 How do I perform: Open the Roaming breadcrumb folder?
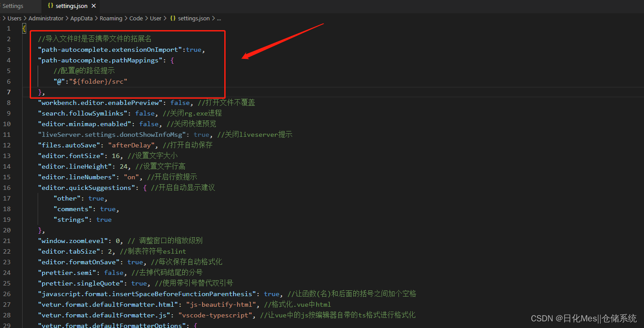111,19
